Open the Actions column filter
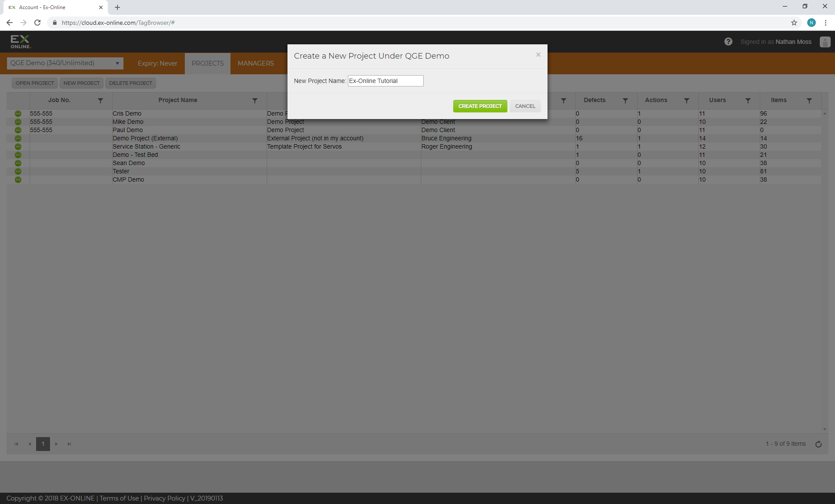Screen dimensions: 835x504 (x=686, y=100)
